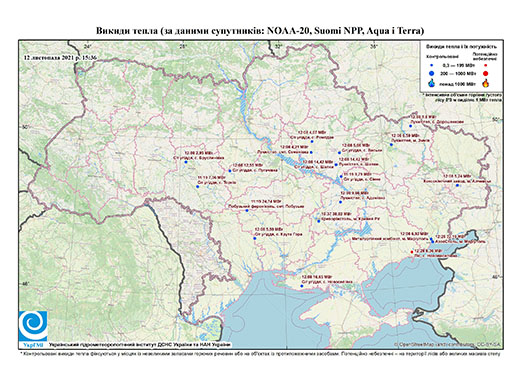Click the 0.3 — 199 MW legend label

pos(457,66)
